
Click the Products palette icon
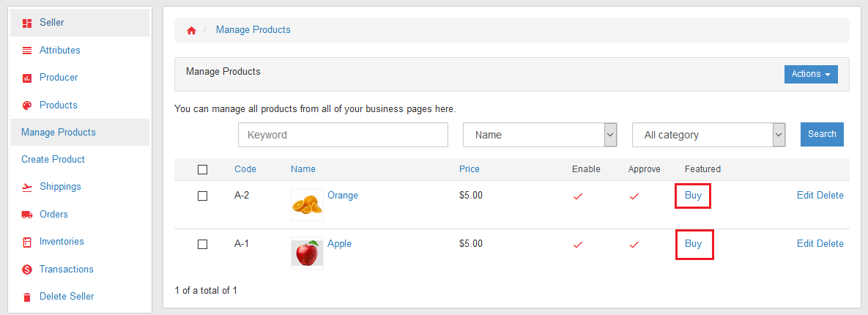tap(26, 105)
